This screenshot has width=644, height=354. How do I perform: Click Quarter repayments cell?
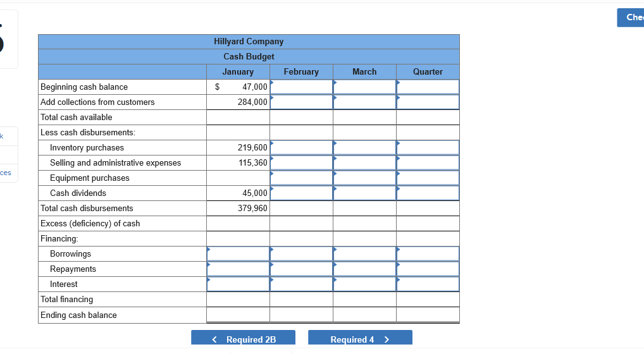pyautogui.click(x=428, y=269)
